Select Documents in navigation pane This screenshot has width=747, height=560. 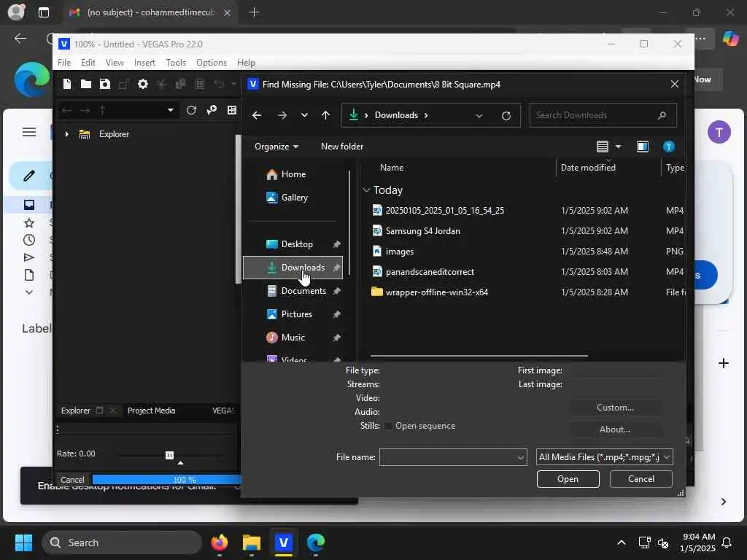(x=303, y=291)
